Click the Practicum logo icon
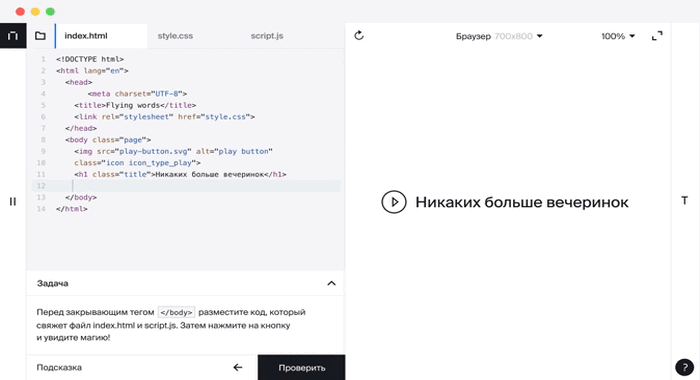Viewport: 700px width, 380px height. pos(13,36)
